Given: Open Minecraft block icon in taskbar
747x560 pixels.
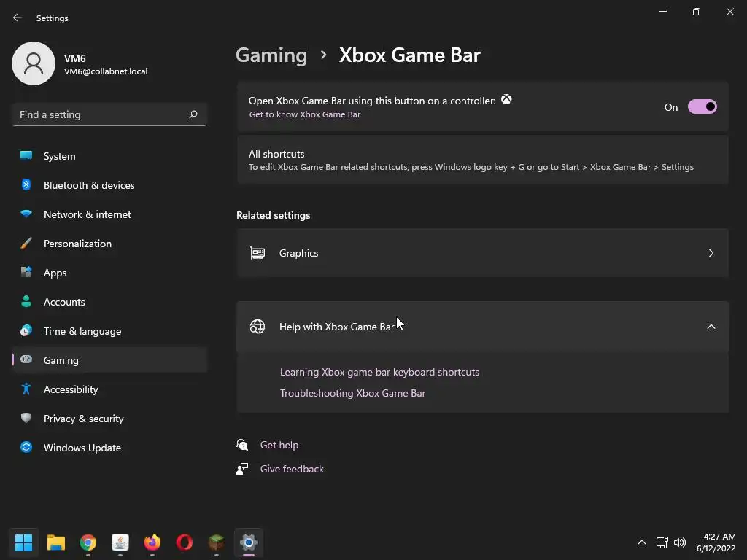Looking at the screenshot, I should click(x=216, y=542).
